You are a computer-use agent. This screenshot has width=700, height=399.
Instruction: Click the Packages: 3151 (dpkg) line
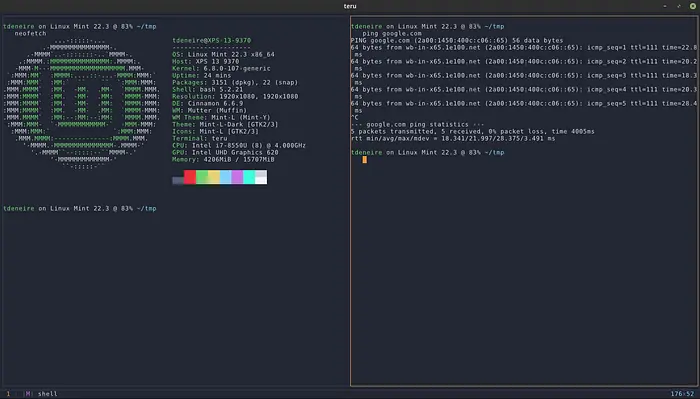click(x=235, y=83)
